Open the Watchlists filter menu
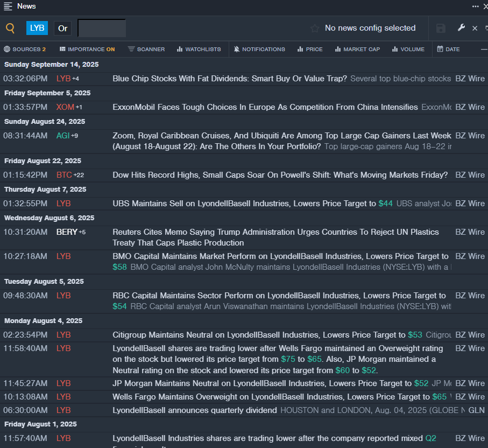The height and width of the screenshot is (448, 488). pos(199,49)
